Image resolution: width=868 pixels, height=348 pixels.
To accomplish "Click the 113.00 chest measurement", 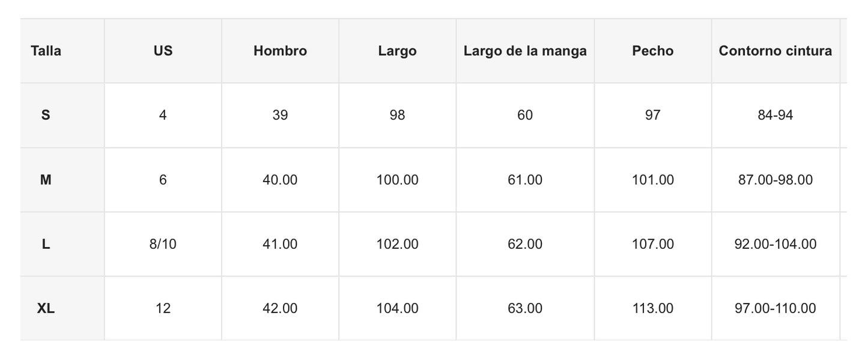I will tap(653, 308).
